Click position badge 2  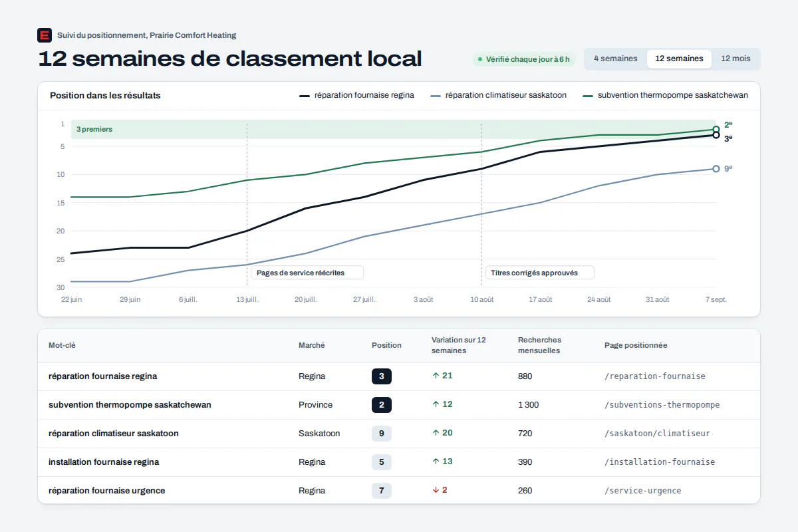coord(382,405)
